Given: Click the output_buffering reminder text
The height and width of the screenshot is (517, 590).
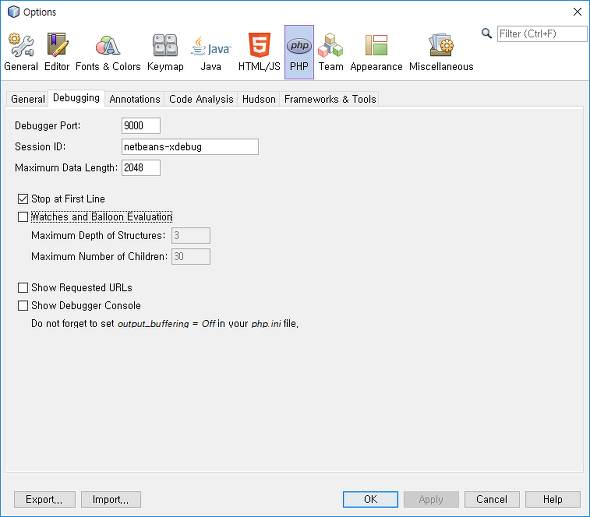Looking at the screenshot, I should coord(165,324).
